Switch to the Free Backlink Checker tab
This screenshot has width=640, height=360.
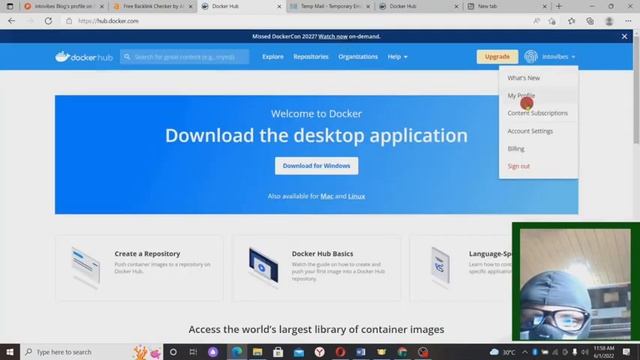point(153,6)
